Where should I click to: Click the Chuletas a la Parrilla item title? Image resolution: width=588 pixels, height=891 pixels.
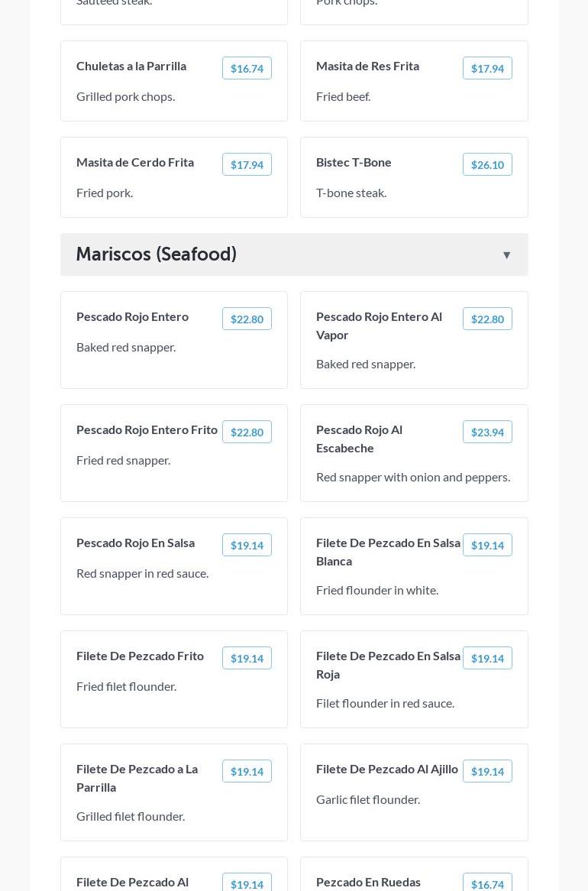click(x=131, y=66)
